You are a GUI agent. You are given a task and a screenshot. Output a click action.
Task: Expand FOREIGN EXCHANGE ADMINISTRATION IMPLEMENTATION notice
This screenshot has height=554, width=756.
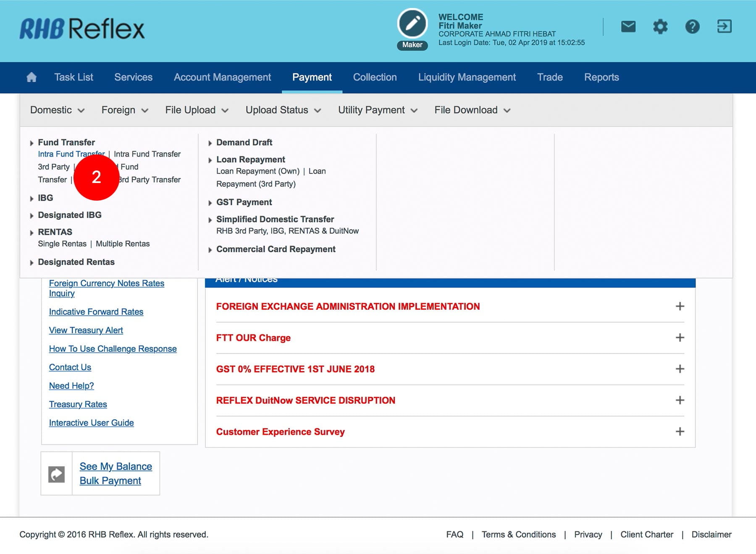click(680, 306)
